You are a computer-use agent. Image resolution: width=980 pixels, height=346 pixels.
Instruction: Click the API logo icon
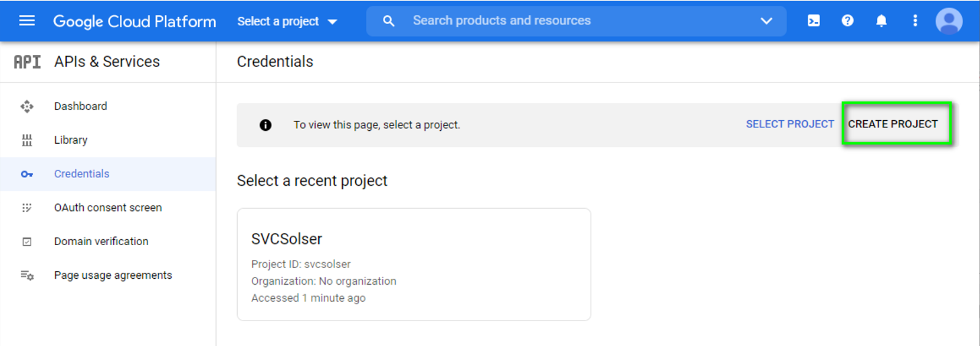(x=27, y=61)
